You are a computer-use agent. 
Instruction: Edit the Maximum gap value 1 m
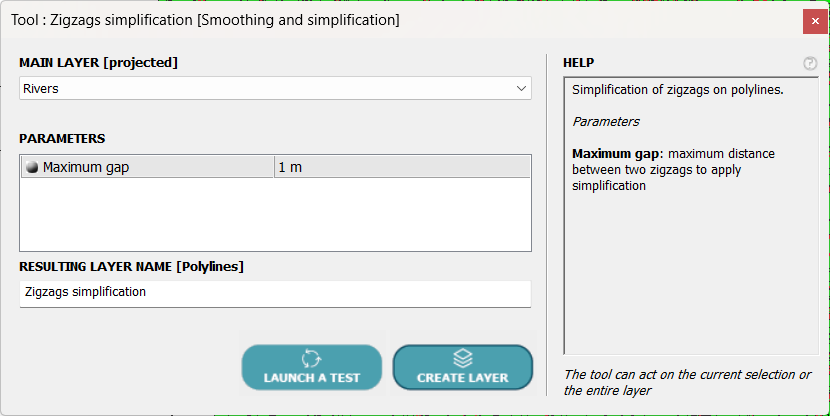click(x=400, y=168)
